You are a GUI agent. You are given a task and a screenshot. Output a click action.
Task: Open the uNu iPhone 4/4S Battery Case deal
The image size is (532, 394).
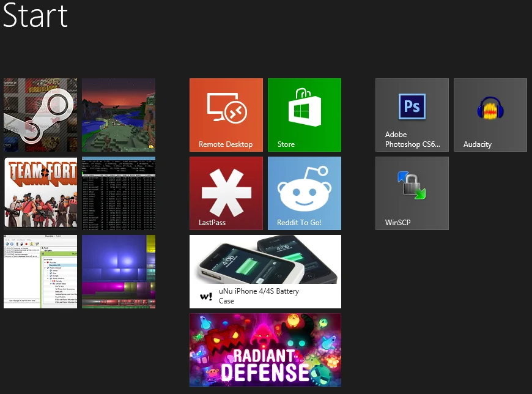coord(265,271)
